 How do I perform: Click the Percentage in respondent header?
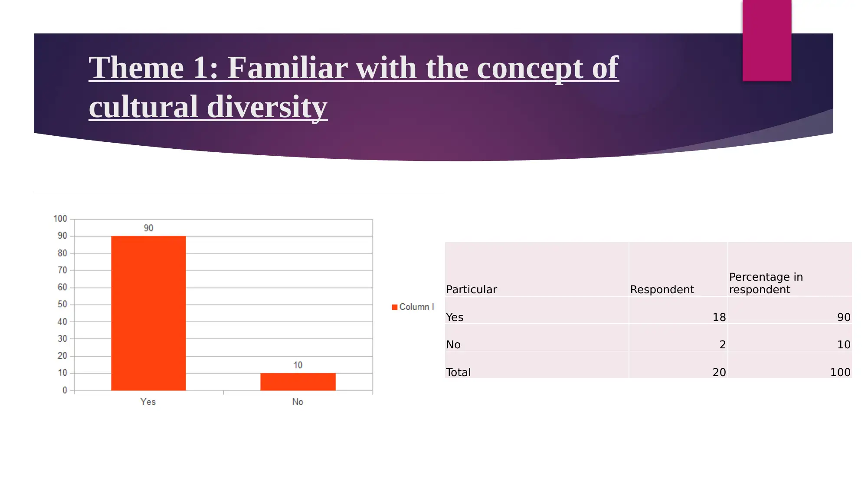click(x=769, y=283)
